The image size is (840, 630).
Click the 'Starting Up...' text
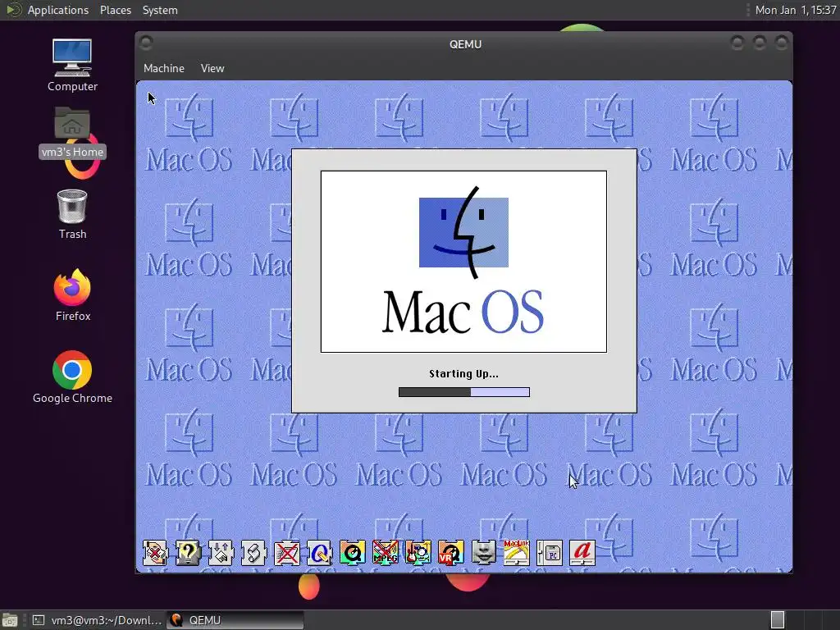[464, 373]
